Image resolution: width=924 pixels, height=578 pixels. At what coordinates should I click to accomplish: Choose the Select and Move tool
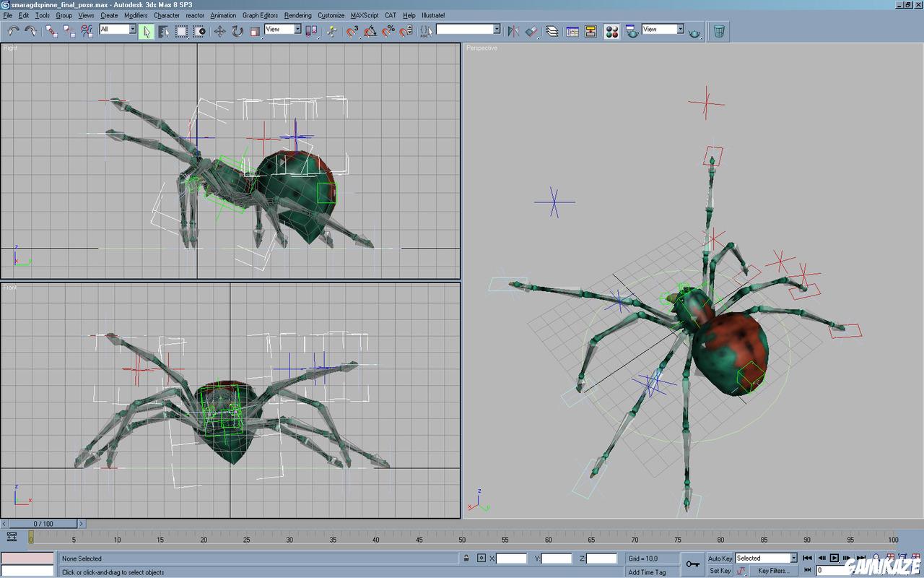point(219,31)
